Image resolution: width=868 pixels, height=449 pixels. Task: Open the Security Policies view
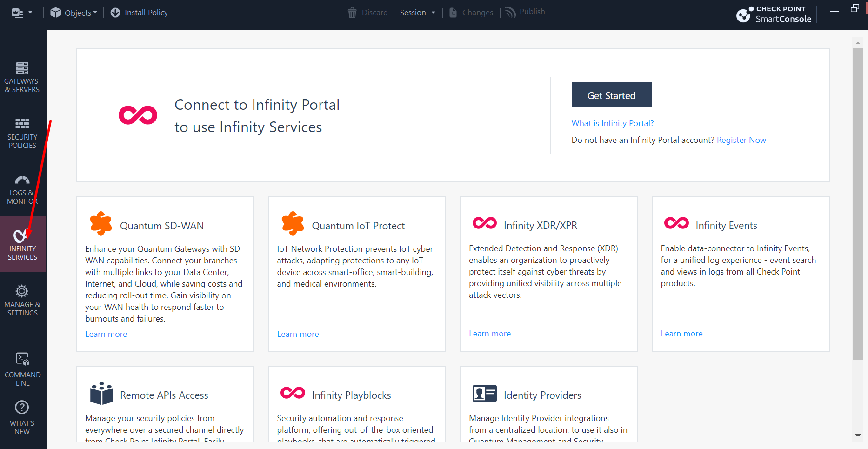(22, 133)
